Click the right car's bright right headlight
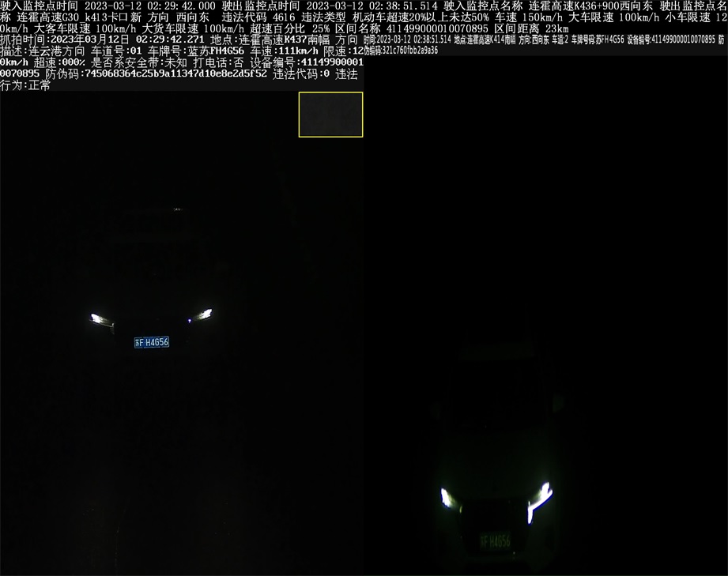 540,501
